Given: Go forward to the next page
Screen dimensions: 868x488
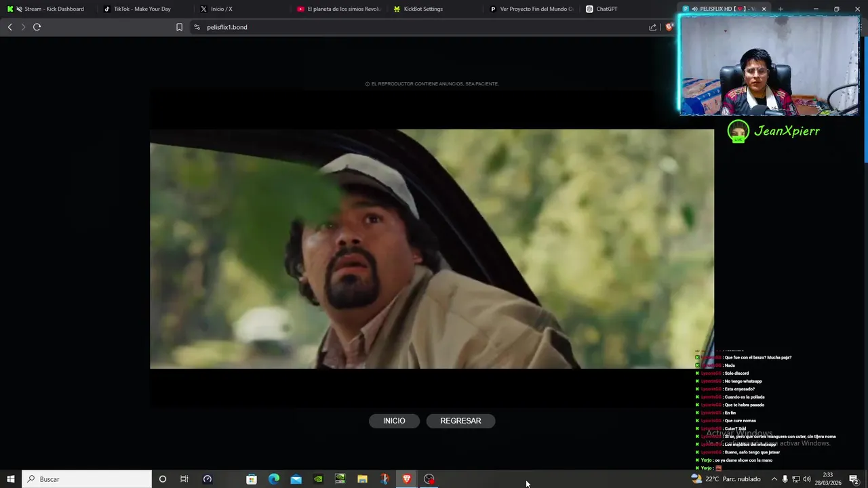Looking at the screenshot, I should (23, 27).
